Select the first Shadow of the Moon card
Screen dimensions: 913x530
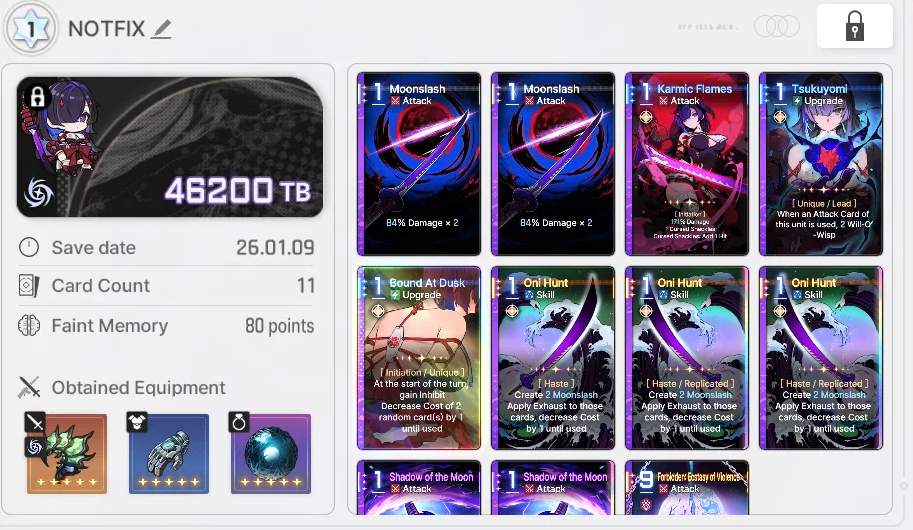(419, 488)
